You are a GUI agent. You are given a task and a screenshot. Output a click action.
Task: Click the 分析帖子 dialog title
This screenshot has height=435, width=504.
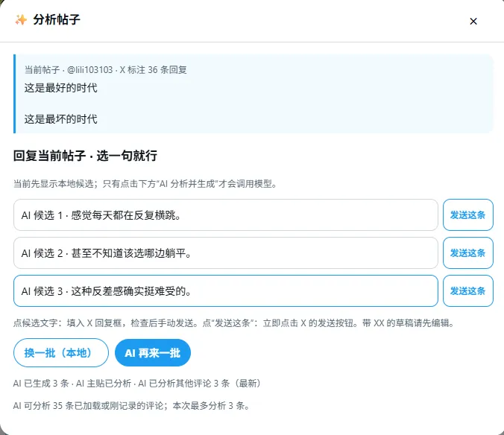pos(57,20)
